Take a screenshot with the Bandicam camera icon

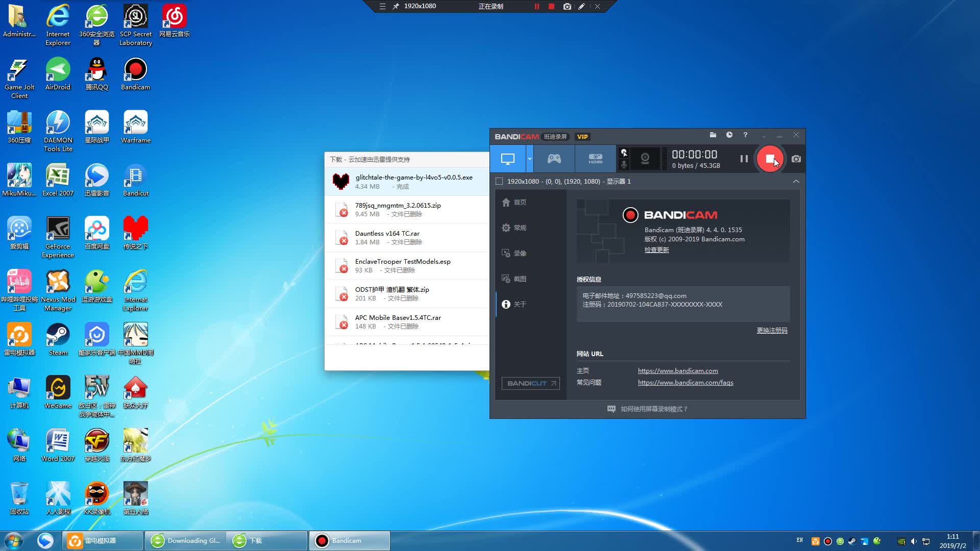pos(796,159)
